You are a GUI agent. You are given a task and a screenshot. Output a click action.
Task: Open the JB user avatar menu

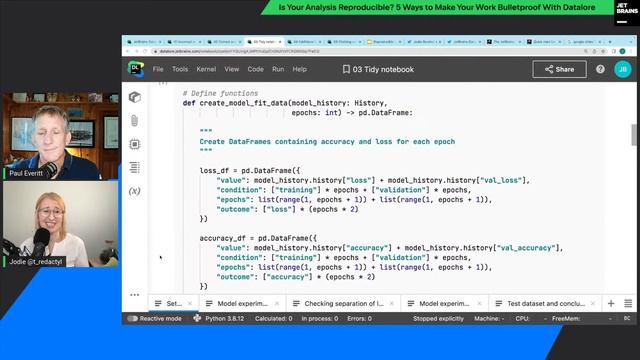click(x=623, y=69)
